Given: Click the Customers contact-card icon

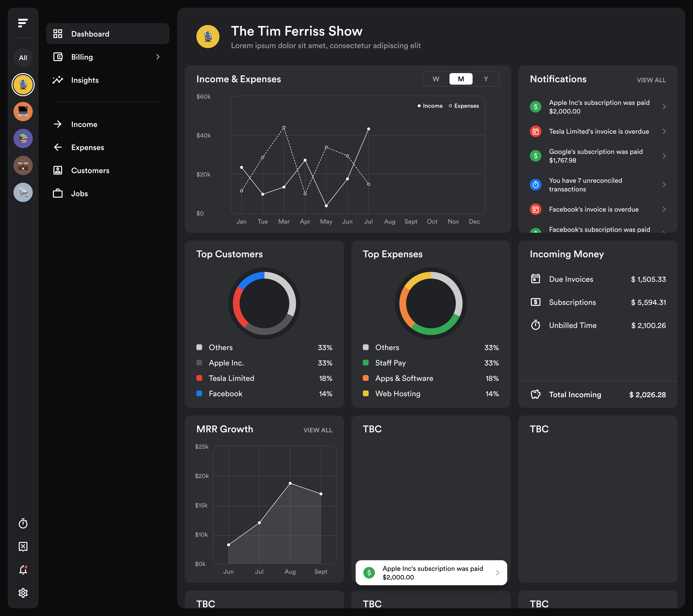Looking at the screenshot, I should pos(58,170).
